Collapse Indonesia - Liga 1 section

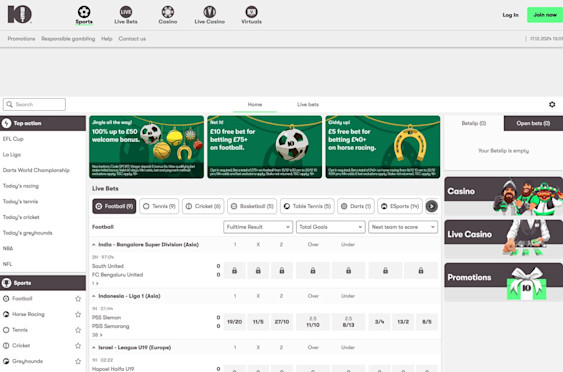click(x=94, y=296)
